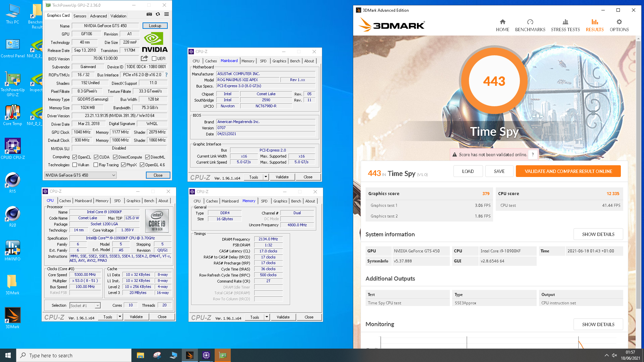Toggle the OpenCL checkbox

[75, 157]
